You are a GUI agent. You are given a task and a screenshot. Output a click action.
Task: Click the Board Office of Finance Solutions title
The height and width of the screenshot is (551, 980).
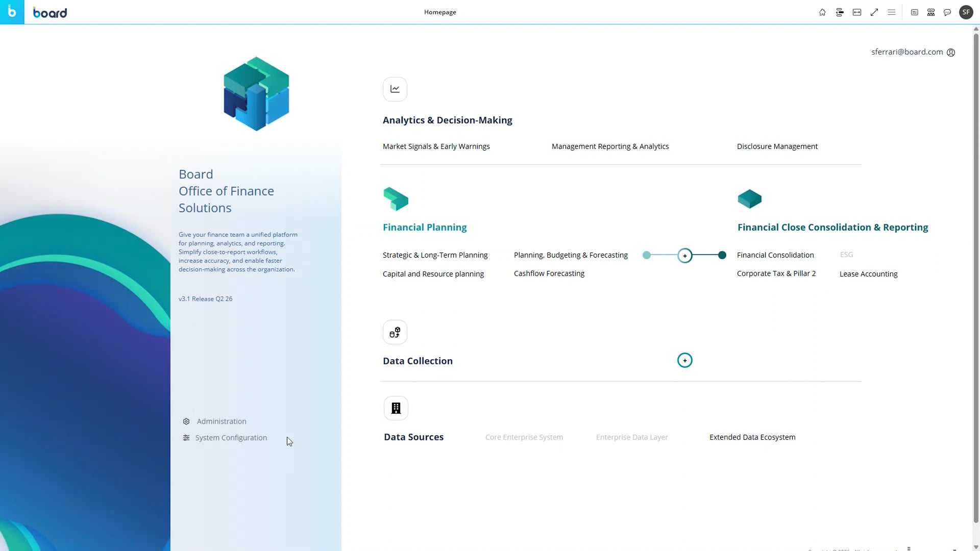tap(226, 191)
